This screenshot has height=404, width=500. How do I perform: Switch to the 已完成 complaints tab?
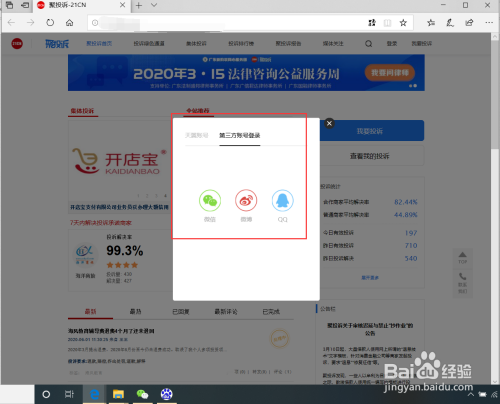pyautogui.click(x=271, y=312)
